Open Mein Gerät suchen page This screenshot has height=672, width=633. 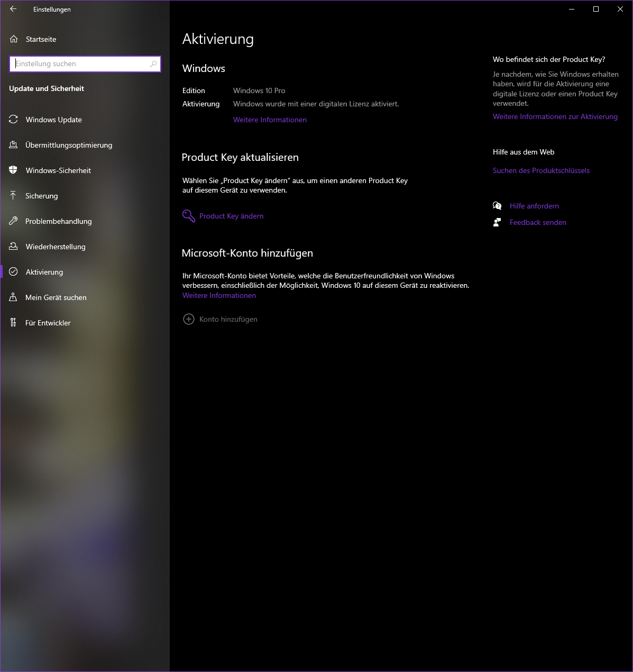tap(85, 297)
